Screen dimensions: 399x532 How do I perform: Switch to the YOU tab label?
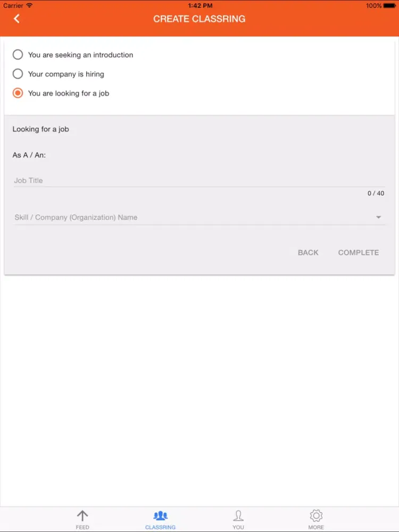tap(238, 527)
